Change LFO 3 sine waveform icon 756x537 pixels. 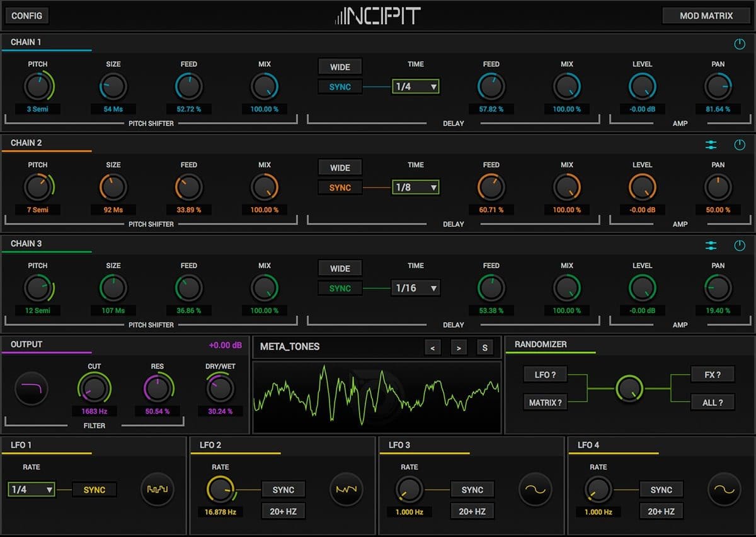[535, 489]
